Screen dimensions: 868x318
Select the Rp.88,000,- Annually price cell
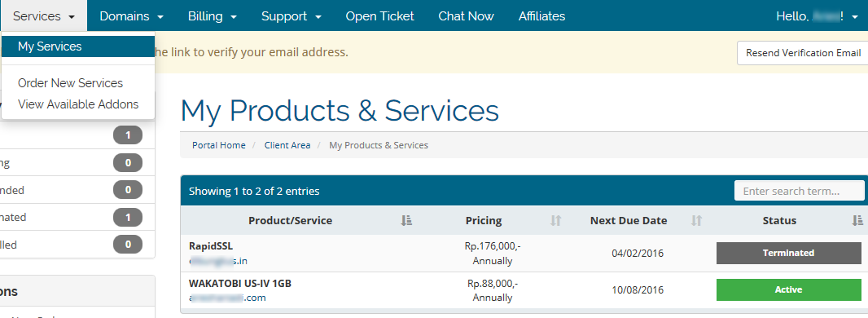point(492,290)
